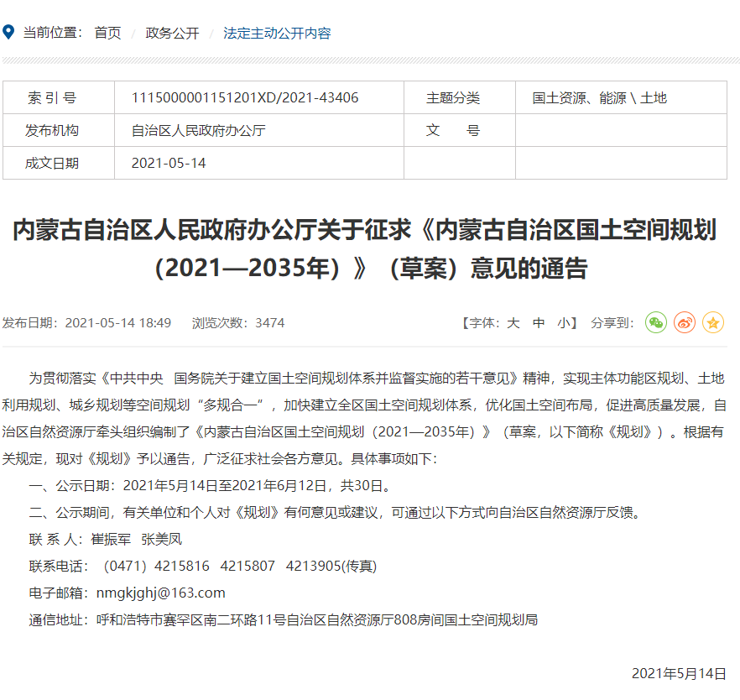
Task: Click the phone number 4215816
Action: coord(183,566)
